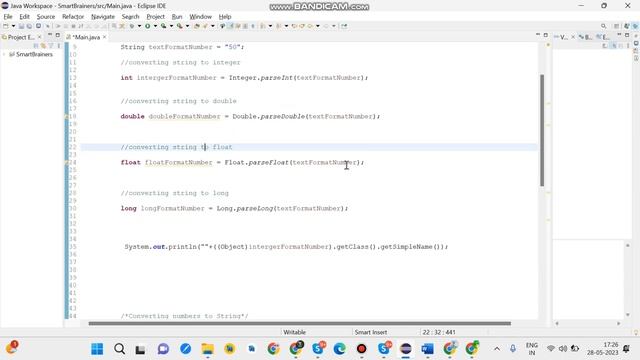Click the Debug (bug) toolbar icon

click(132, 26)
